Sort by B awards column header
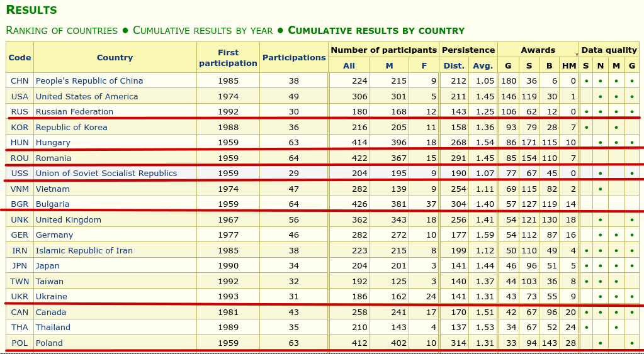644x354 pixels. (549, 65)
